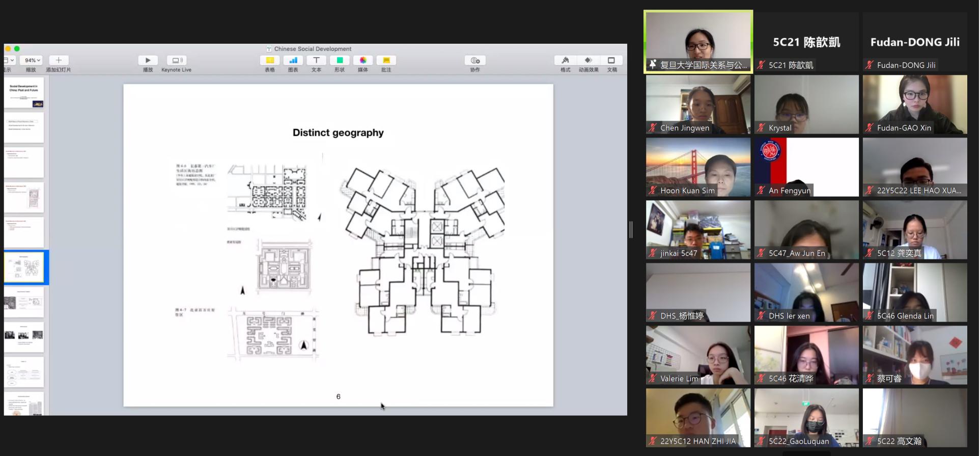Click the green full-screen window button
Viewport: 980px width, 456px height.
click(x=17, y=49)
